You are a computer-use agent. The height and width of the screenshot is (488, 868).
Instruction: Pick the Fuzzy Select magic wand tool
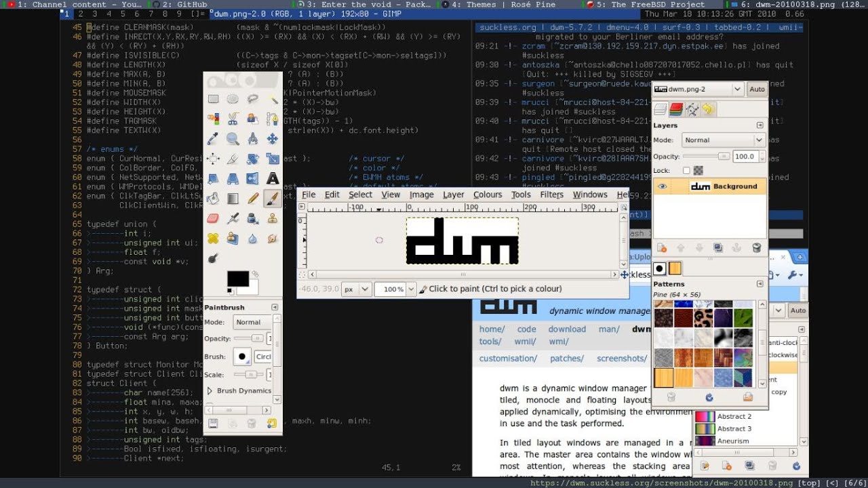click(x=273, y=99)
